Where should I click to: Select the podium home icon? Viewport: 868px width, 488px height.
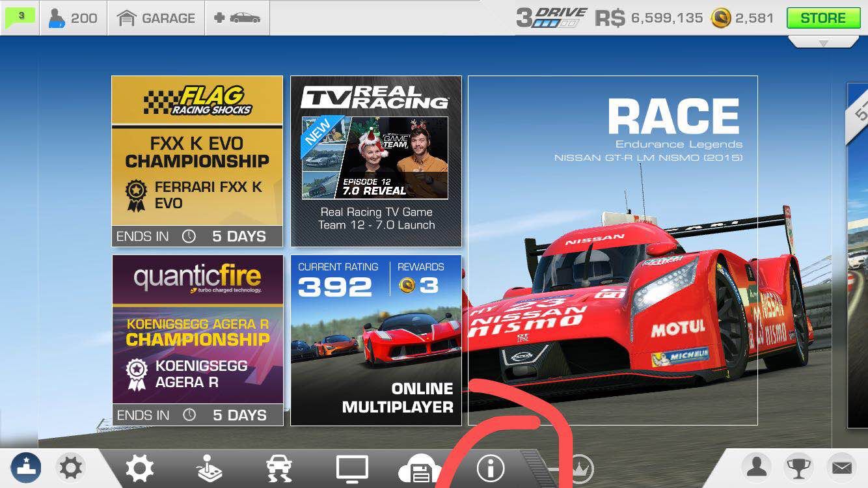tap(26, 467)
